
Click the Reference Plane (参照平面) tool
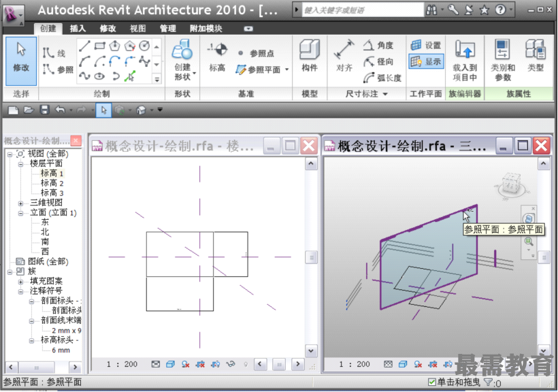point(259,70)
